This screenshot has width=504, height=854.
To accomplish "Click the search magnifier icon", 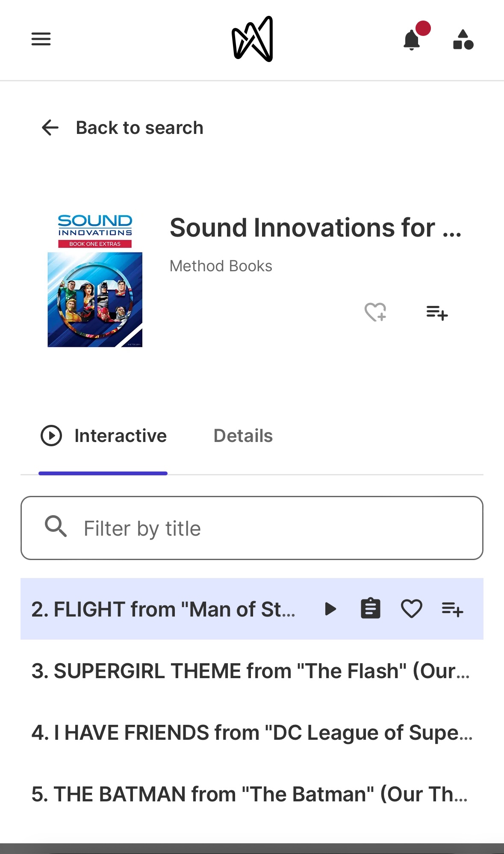I will pyautogui.click(x=56, y=526).
